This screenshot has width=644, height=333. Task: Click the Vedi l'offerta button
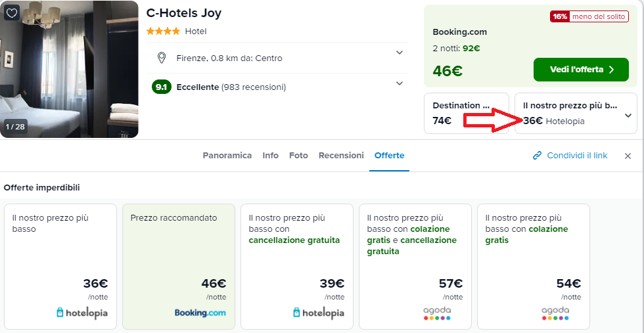[580, 70]
